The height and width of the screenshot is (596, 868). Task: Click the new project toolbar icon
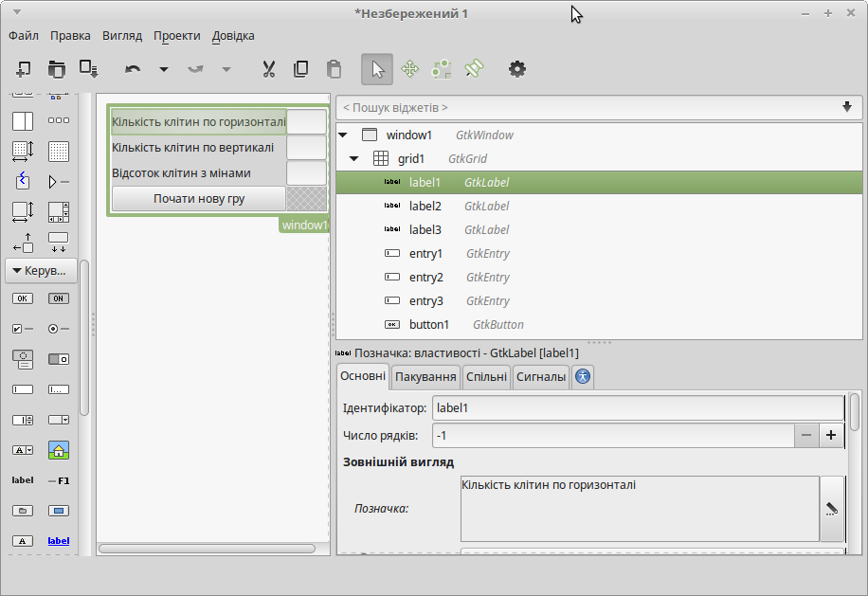24,68
